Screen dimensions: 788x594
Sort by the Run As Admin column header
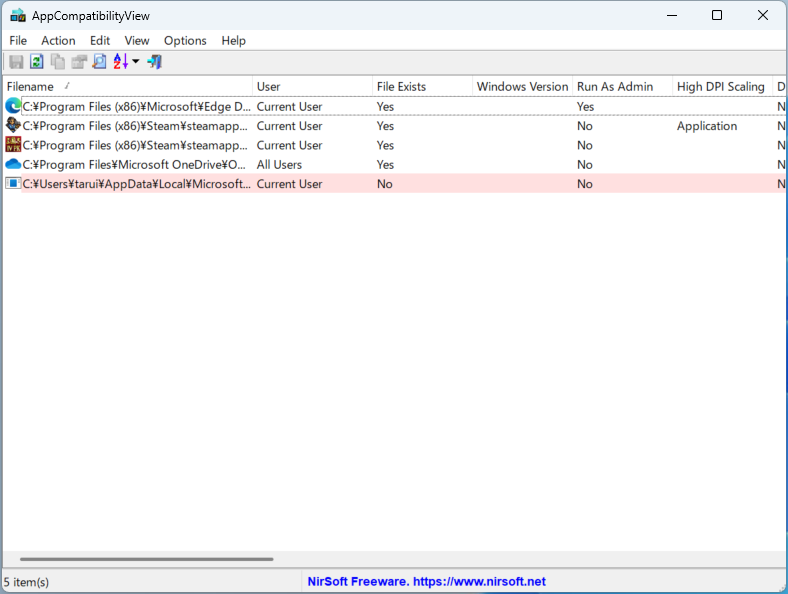pos(623,86)
